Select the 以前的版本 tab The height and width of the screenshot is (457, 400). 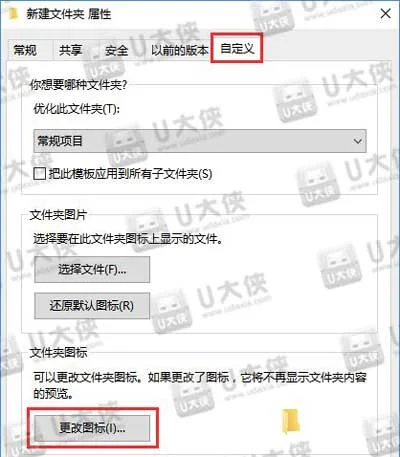[x=180, y=50]
